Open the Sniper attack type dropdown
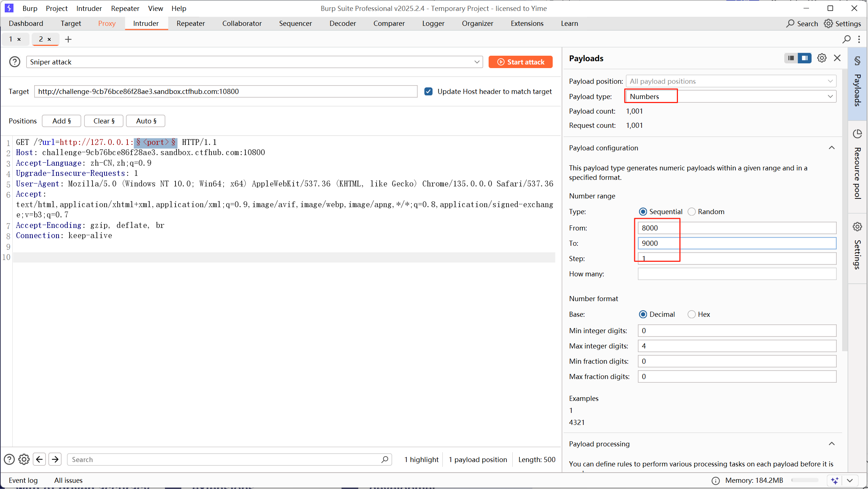868x489 pixels. pos(255,62)
